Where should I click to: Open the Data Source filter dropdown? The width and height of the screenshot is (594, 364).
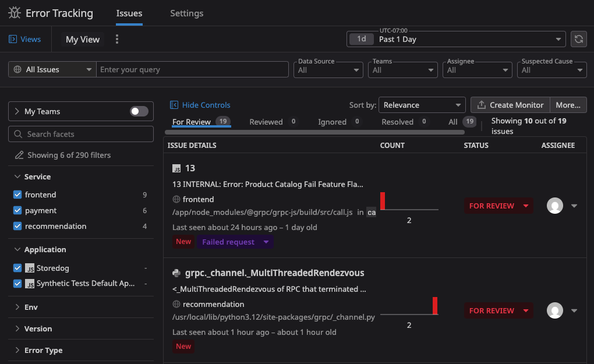[x=329, y=70]
